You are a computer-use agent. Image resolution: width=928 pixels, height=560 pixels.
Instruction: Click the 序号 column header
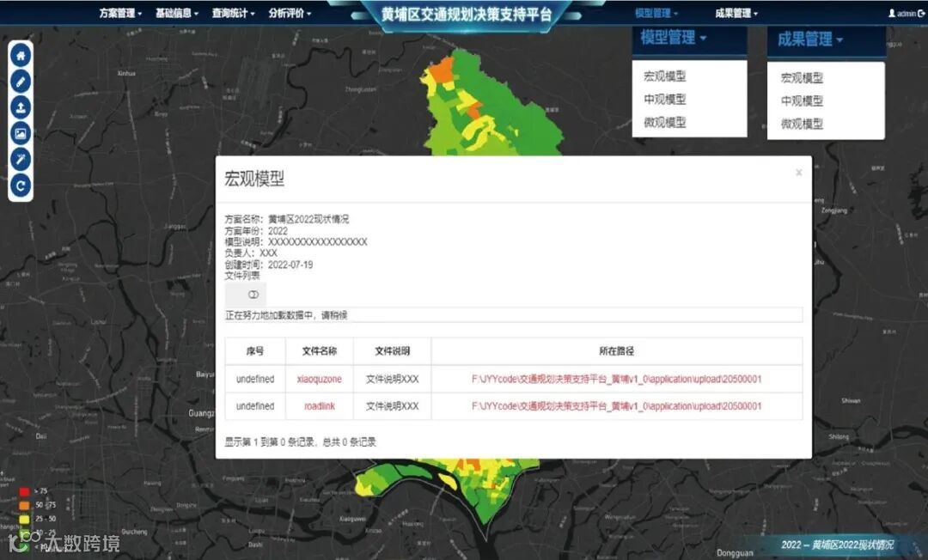point(255,350)
